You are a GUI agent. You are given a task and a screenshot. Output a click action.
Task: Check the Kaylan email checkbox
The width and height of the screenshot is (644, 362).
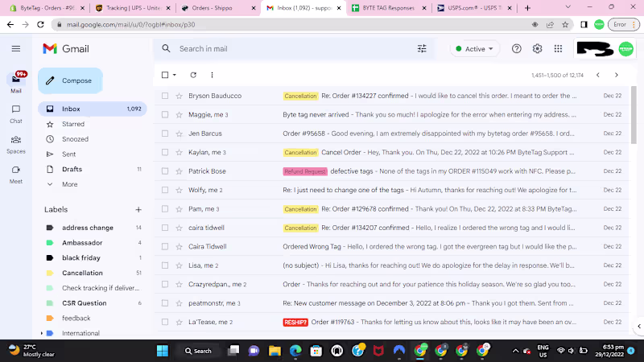(165, 153)
